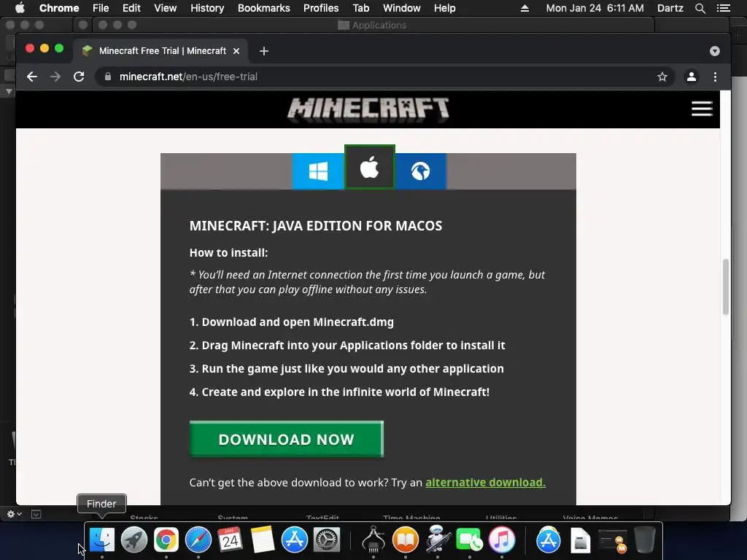The width and height of the screenshot is (747, 560).
Task: Open the Calendar dock icon
Action: (230, 540)
